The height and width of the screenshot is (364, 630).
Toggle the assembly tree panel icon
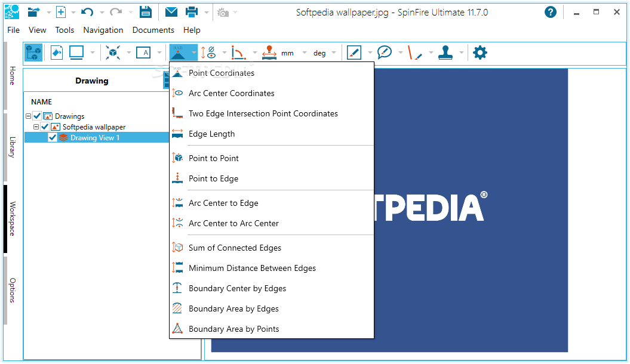(x=33, y=53)
